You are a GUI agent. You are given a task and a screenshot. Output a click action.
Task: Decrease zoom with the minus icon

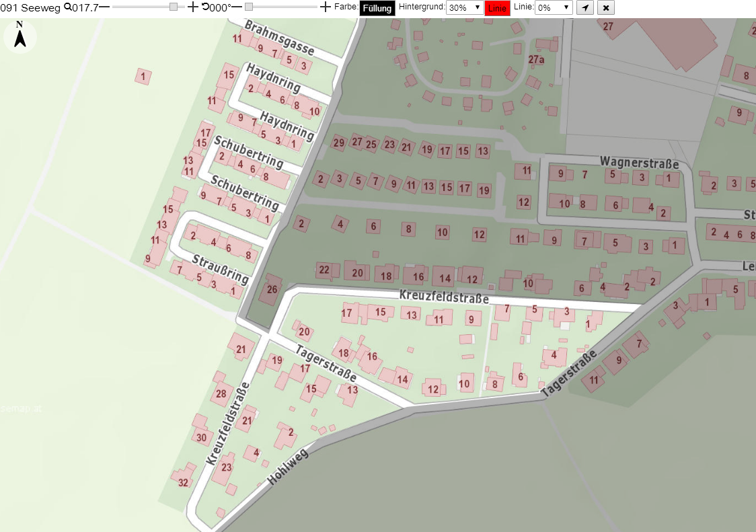coord(104,7)
